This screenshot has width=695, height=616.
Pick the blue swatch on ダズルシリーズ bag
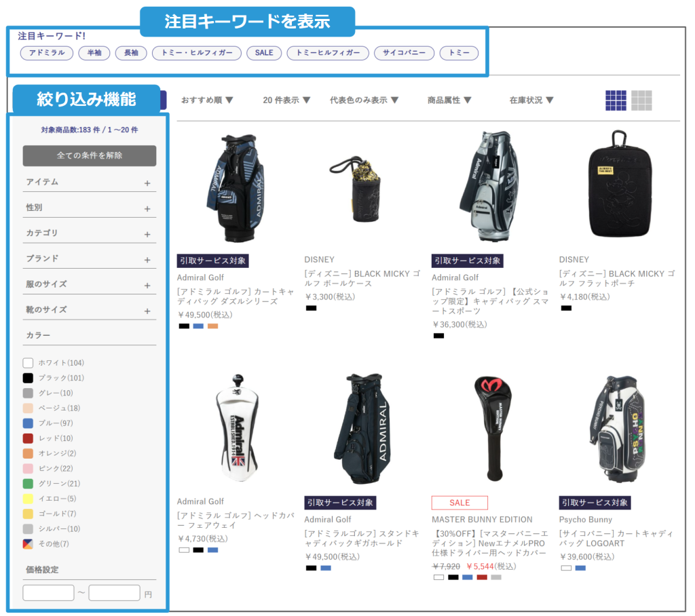point(198,326)
